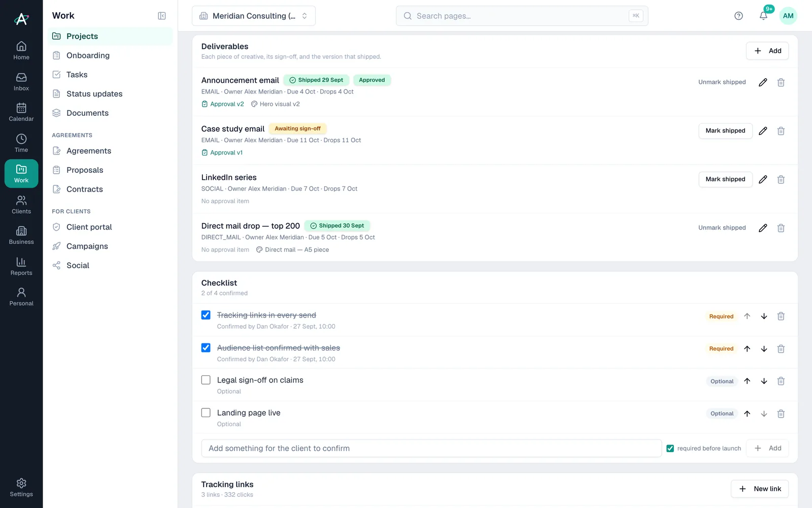This screenshot has height=508, width=812.
Task: Collapse the Work sidebar panel
Action: 162,16
